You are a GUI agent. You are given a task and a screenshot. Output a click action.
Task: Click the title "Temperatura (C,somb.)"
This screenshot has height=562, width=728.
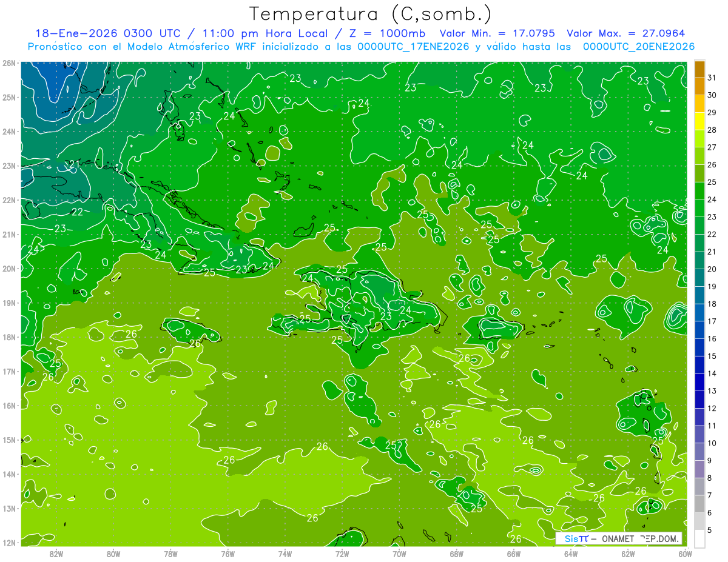(371, 14)
